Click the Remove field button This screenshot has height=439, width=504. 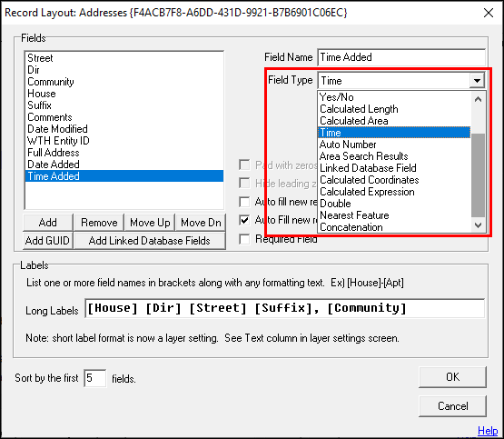99,223
